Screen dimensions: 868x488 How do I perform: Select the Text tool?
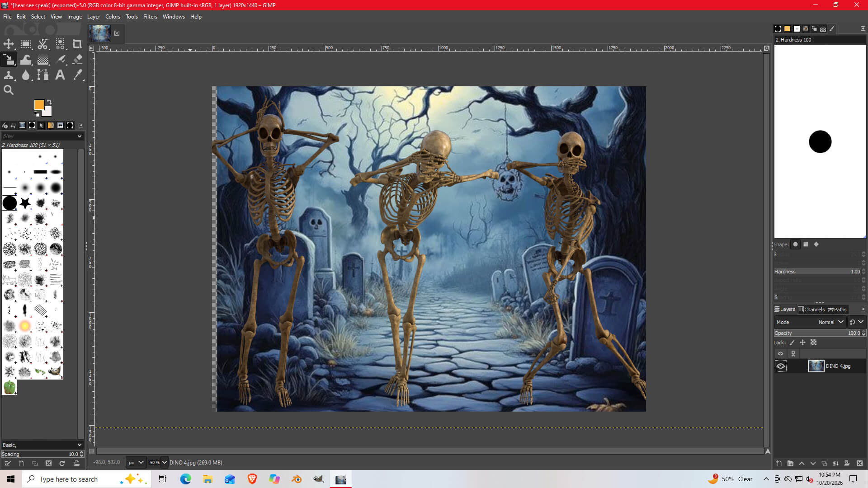coord(60,75)
